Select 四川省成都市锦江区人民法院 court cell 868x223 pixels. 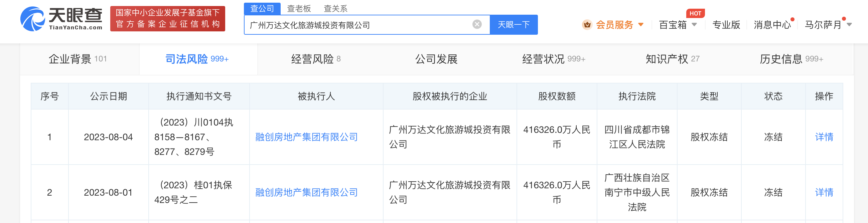coord(637,137)
